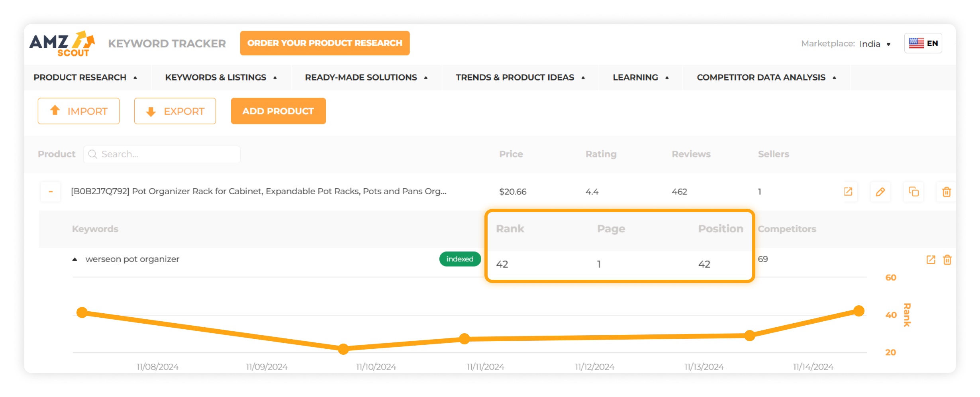Open the Marketplace dropdown showing India

[874, 44]
